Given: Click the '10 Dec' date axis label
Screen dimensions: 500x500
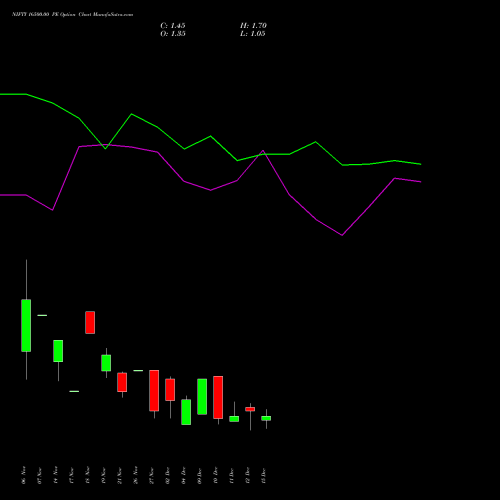Looking at the screenshot, I should tap(215, 475).
